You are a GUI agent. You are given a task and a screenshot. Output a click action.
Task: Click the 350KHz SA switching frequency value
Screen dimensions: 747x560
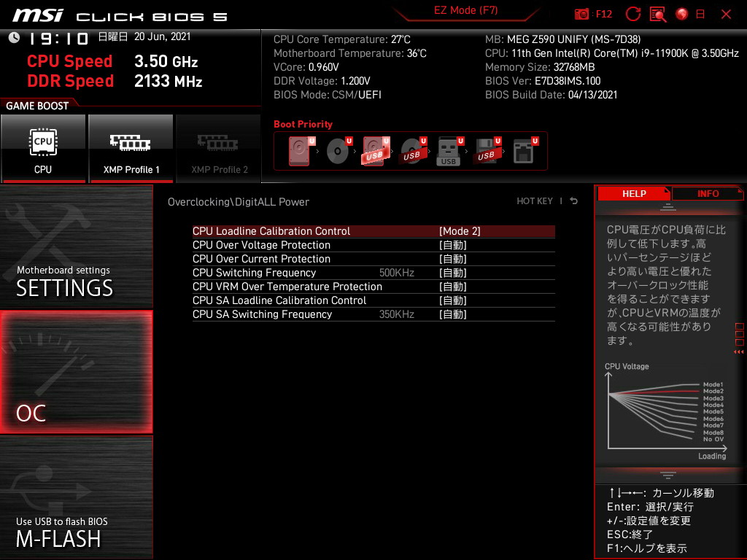396,314
